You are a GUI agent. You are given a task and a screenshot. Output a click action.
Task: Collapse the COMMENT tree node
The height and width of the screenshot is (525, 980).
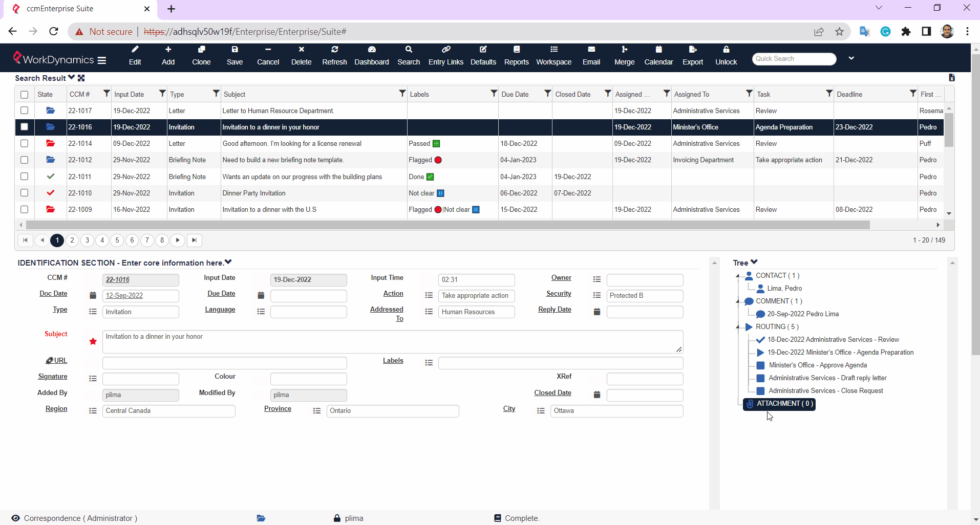[738, 301]
